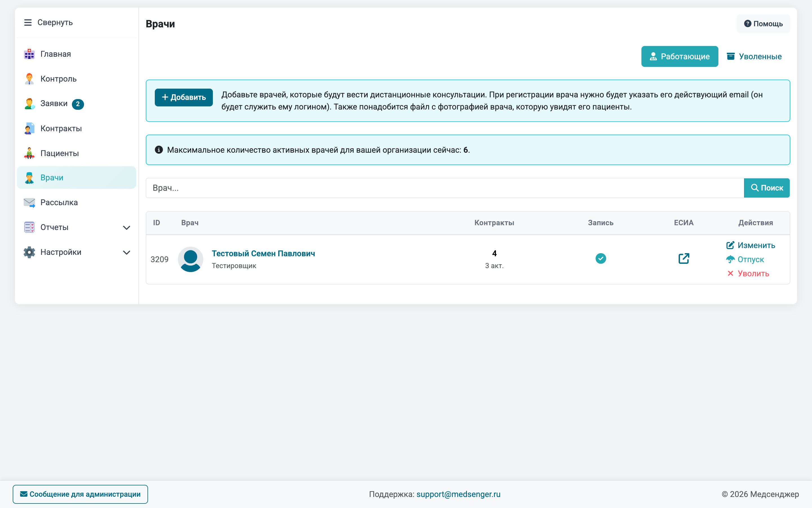812x508 pixels.
Task: Click the Действия column header
Action: [x=755, y=223]
